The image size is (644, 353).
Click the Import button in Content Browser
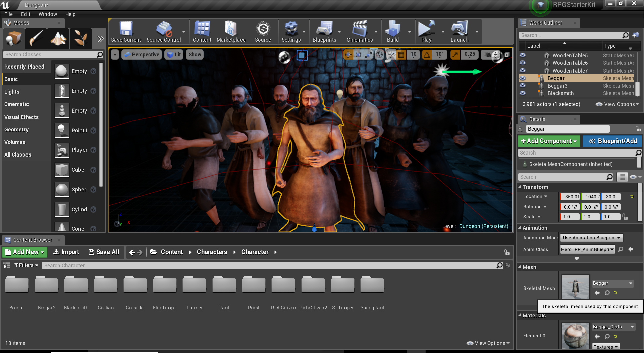click(x=66, y=252)
